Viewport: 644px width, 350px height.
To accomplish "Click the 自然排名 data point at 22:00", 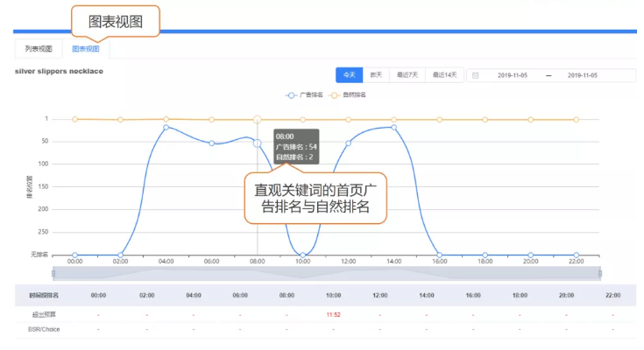I will pyautogui.click(x=577, y=120).
